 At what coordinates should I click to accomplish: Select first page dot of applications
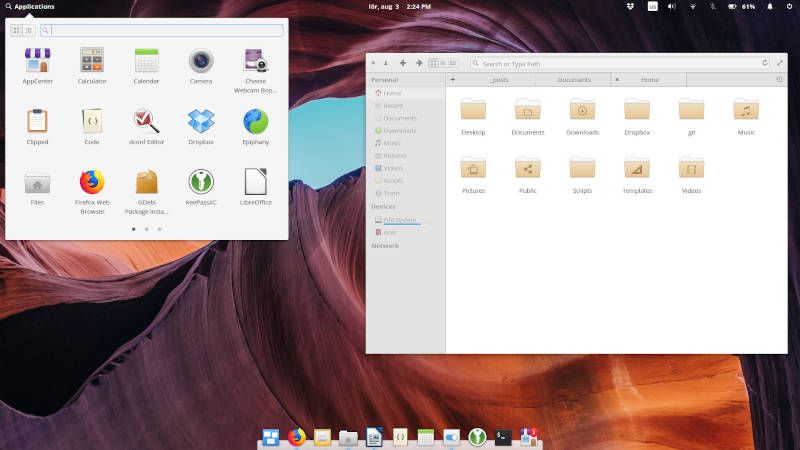(x=134, y=229)
